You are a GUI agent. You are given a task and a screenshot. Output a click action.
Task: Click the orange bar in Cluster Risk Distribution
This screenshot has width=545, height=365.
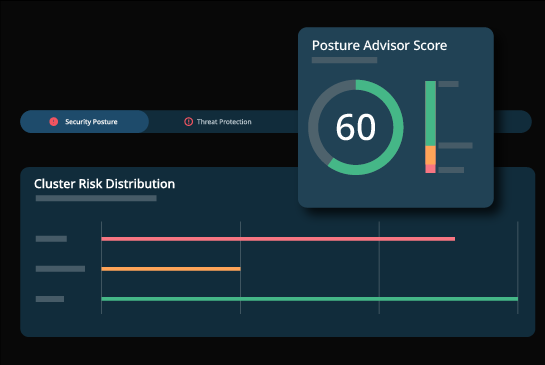coord(171,269)
